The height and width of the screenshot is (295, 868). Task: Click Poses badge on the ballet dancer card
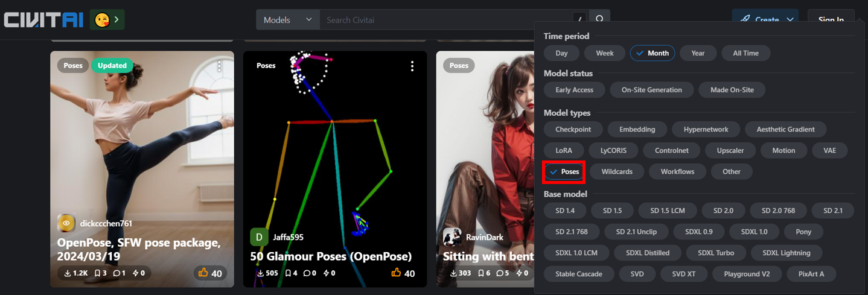pyautogui.click(x=73, y=65)
